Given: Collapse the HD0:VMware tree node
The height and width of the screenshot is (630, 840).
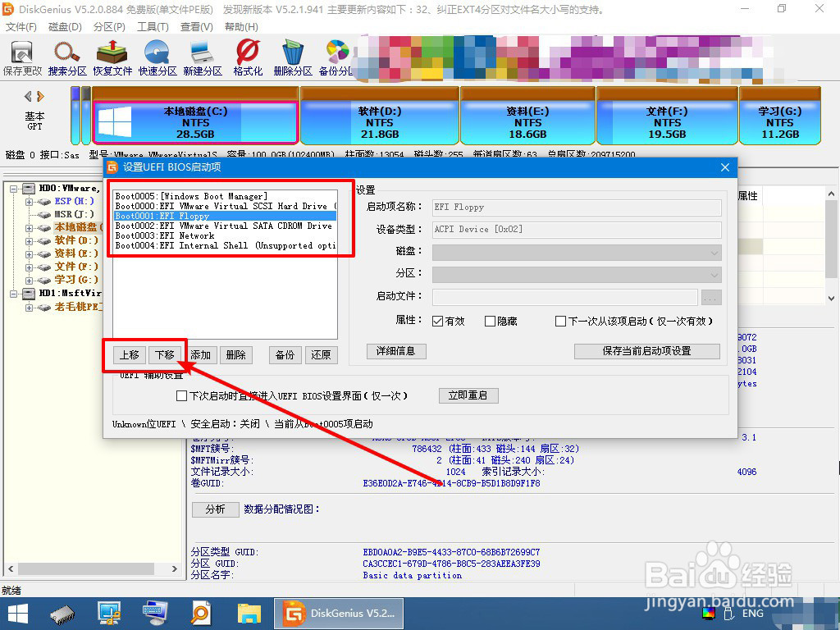Looking at the screenshot, I should click(13, 189).
